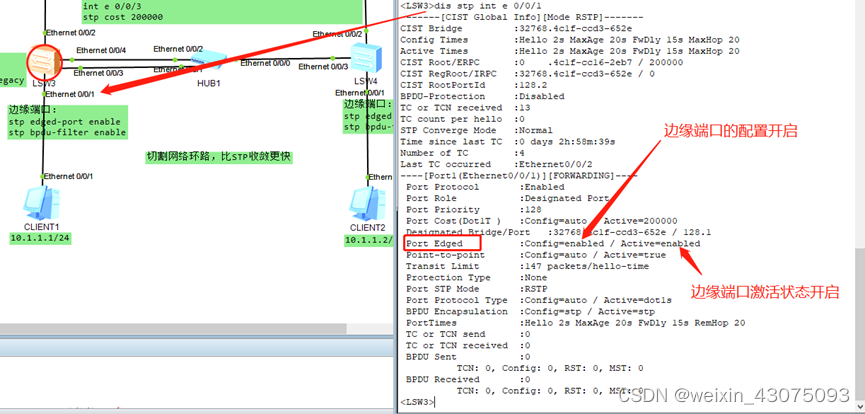Click the 'CIST RootPortId :128.2' line
This screenshot has height=414, width=865.
473,85
